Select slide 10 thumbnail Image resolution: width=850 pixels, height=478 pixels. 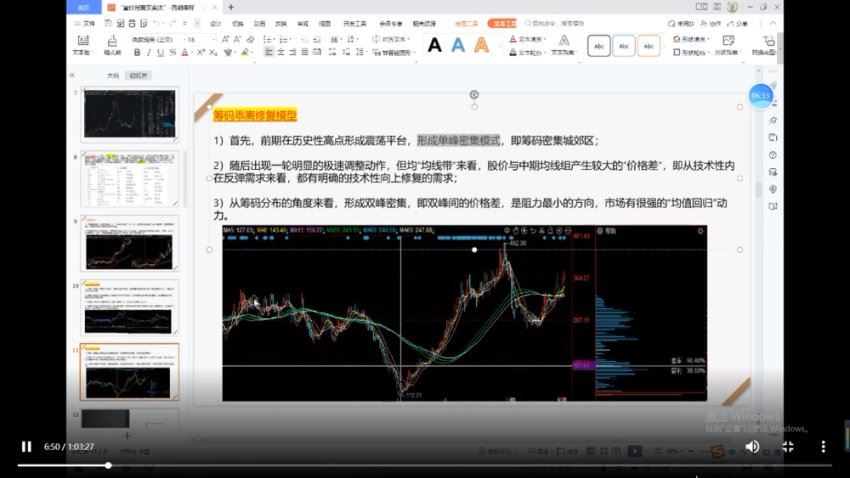[130, 308]
